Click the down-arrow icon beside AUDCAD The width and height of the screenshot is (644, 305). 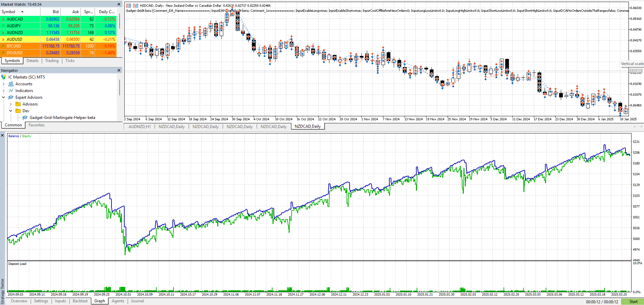click(x=3, y=19)
